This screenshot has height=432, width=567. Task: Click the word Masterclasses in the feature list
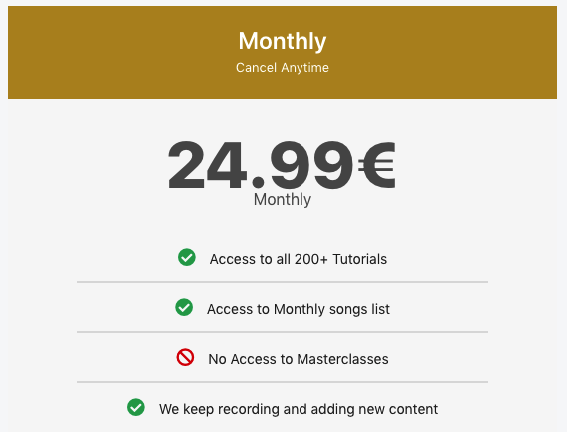coord(343,359)
